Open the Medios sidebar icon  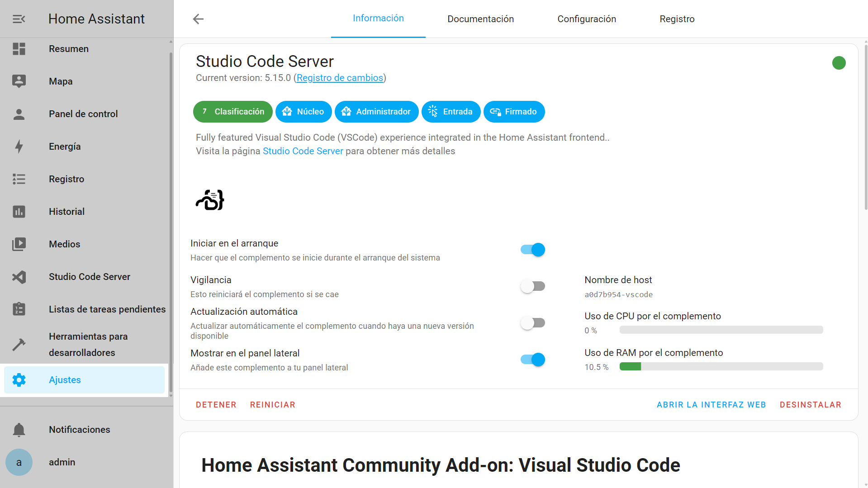[19, 244]
